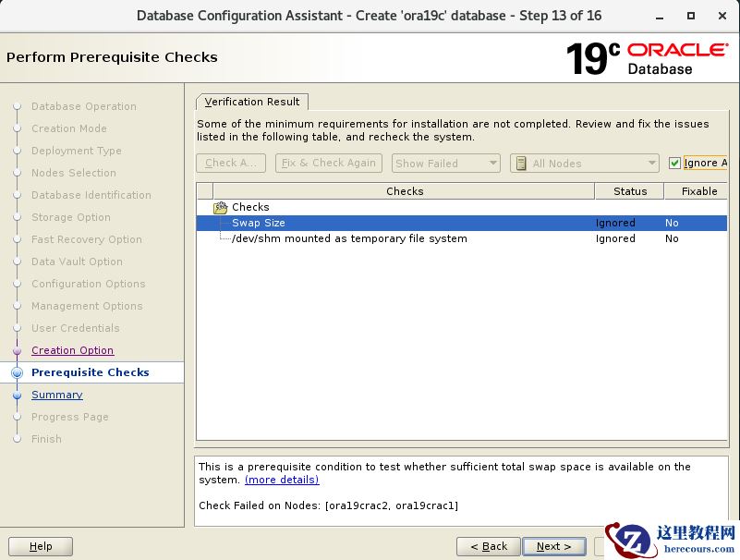Toggle the Ignore All checkbox
740x560 pixels.
[x=675, y=164]
